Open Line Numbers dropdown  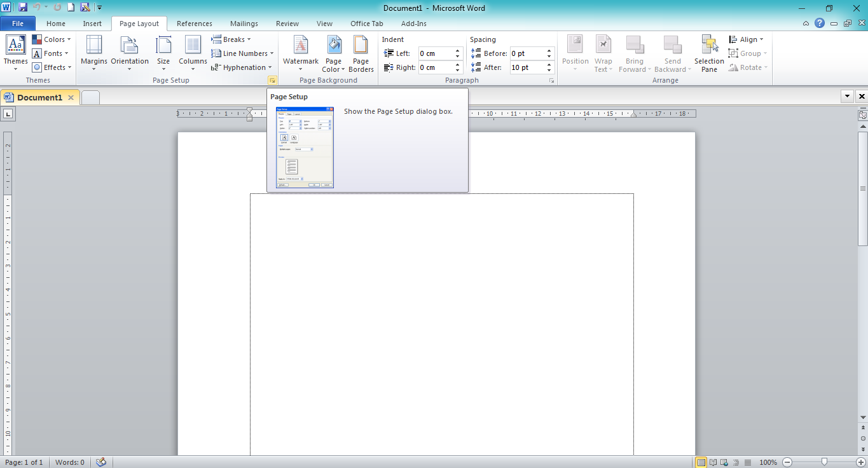click(243, 53)
